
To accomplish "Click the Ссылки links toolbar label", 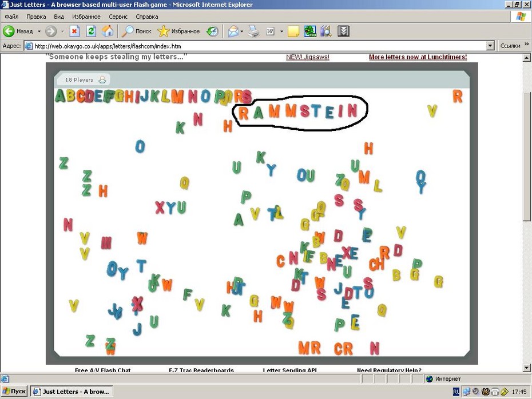I will 510,46.
